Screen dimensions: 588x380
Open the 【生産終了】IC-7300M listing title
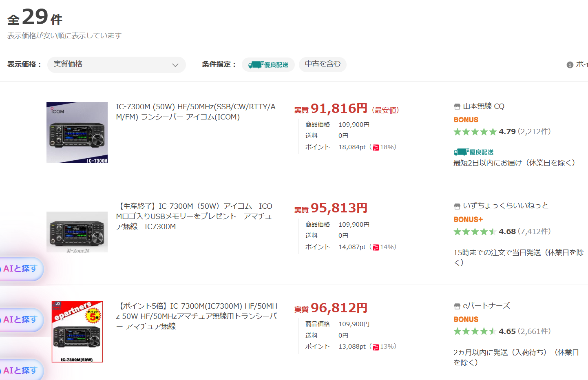tap(194, 216)
